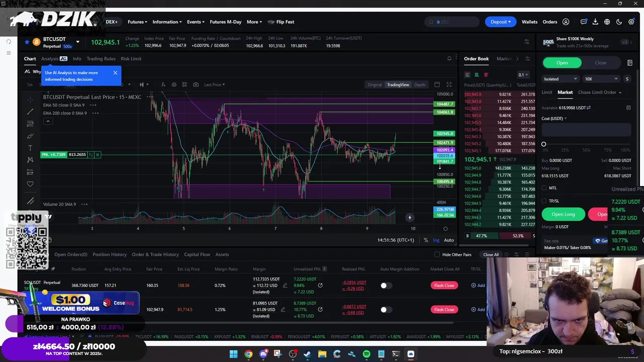
Task: Open chart settings gear icon
Action: coord(445,229)
